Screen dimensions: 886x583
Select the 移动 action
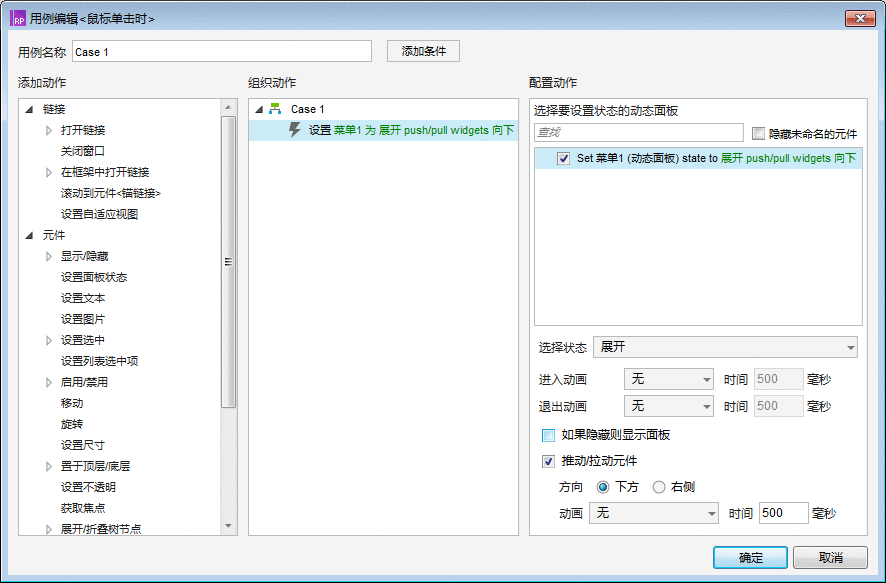coord(72,403)
